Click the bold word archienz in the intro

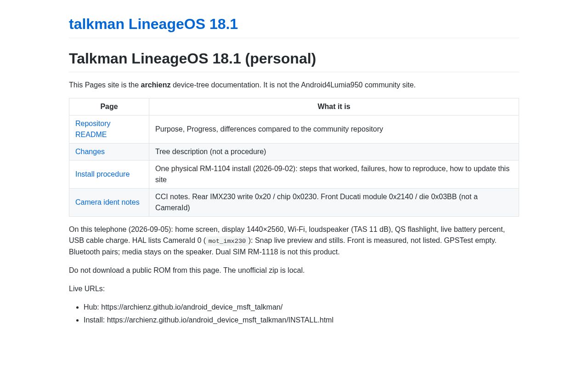[x=156, y=85]
